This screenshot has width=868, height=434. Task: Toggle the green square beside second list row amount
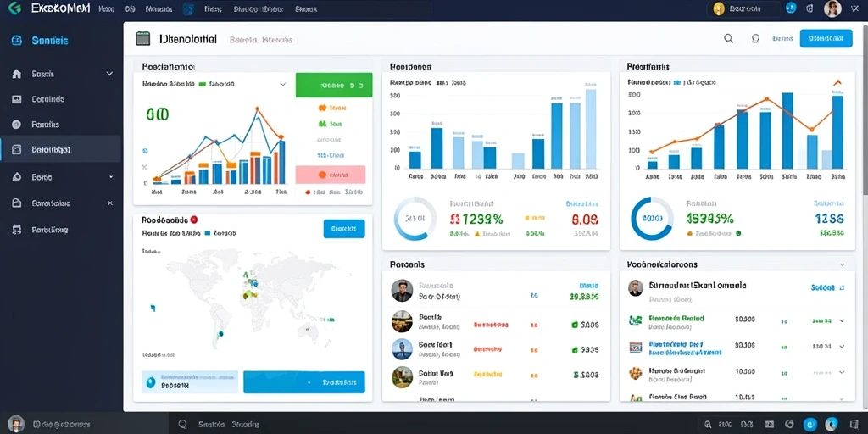575,325
